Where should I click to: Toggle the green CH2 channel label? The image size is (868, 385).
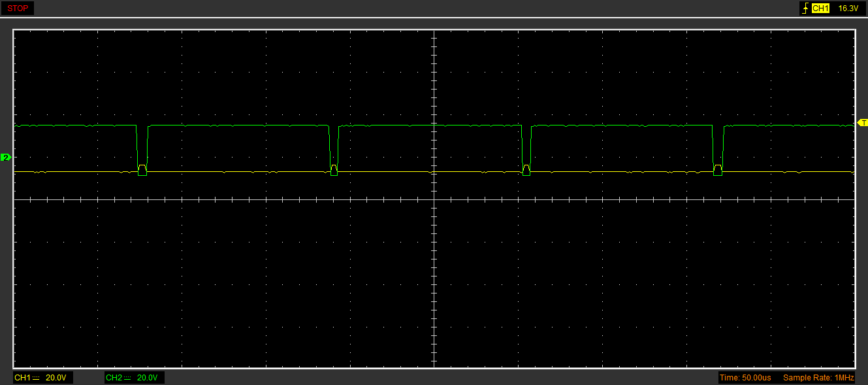114,378
